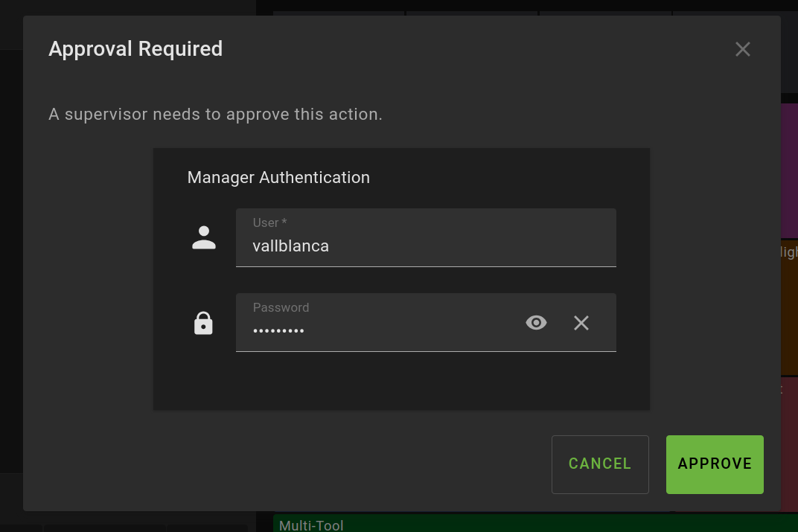Click the "User *" field label
Viewport: 798px width, 532px height.
click(x=269, y=222)
